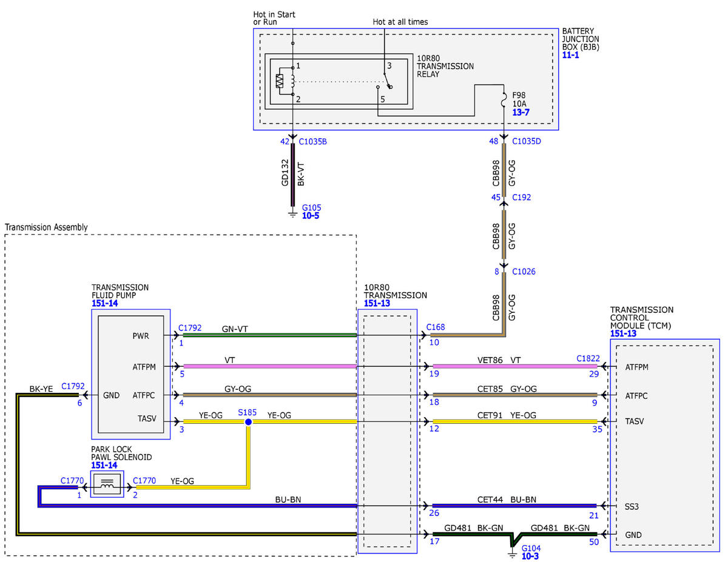Select connector label C168
The height and width of the screenshot is (562, 728).
(x=436, y=327)
